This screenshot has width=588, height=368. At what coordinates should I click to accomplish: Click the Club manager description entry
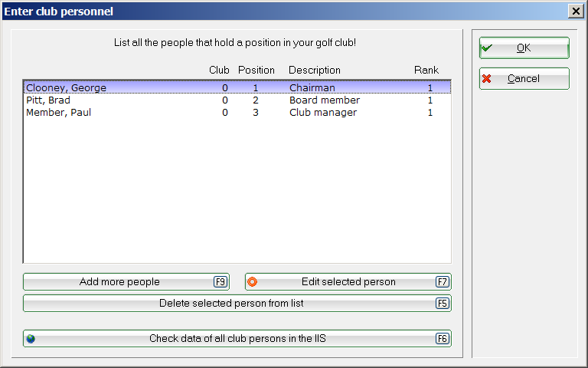click(323, 113)
